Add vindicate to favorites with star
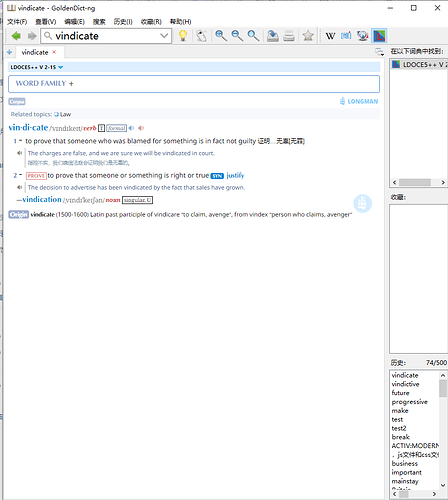 point(308,36)
